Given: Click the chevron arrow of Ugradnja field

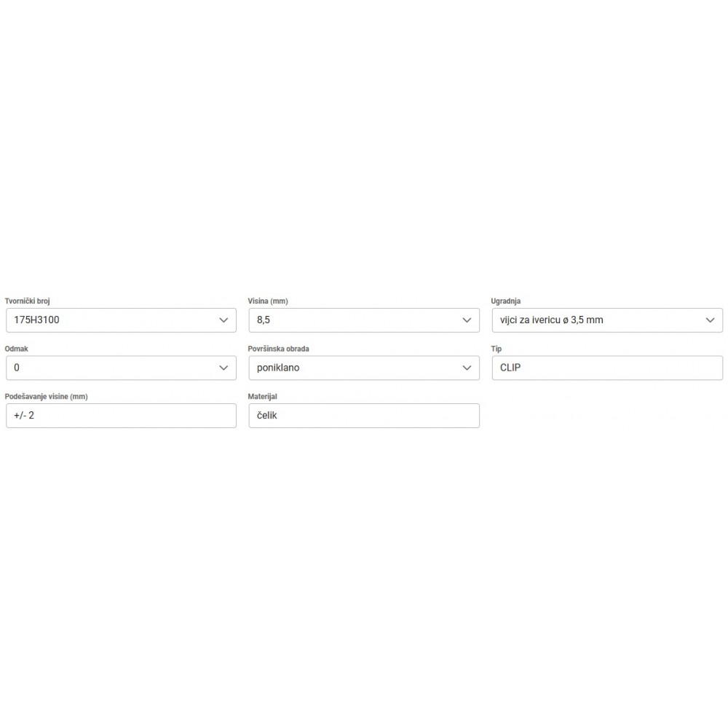Looking at the screenshot, I should tap(710, 320).
